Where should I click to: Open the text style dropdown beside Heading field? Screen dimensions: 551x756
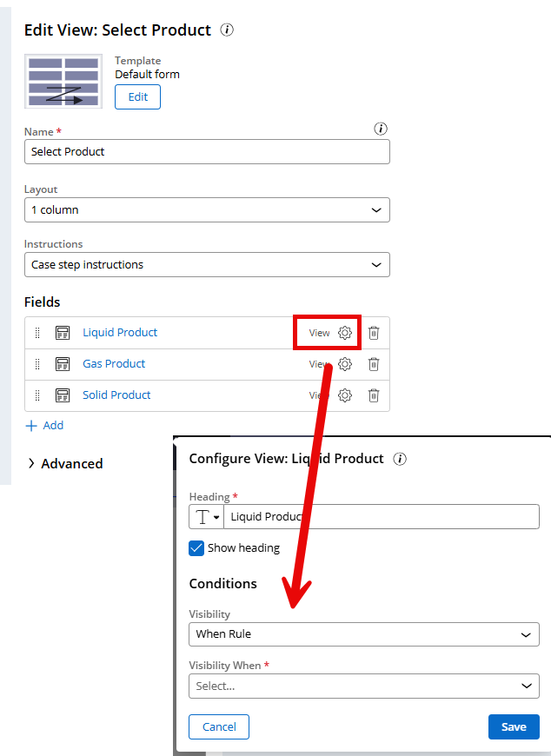tap(205, 516)
